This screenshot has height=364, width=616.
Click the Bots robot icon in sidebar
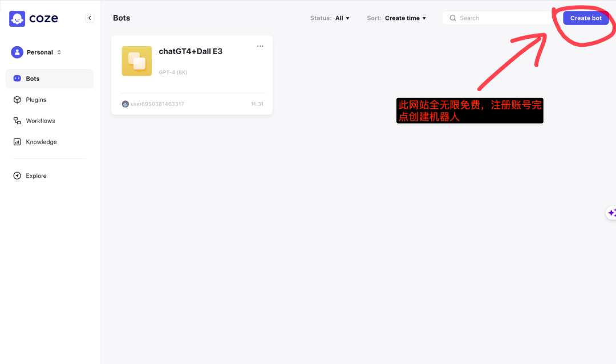click(17, 79)
